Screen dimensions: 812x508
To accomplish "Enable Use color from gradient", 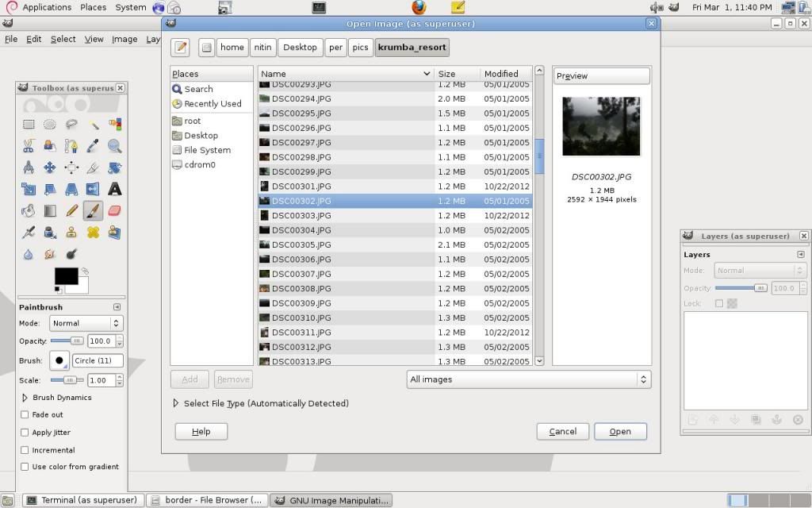I will [25, 467].
